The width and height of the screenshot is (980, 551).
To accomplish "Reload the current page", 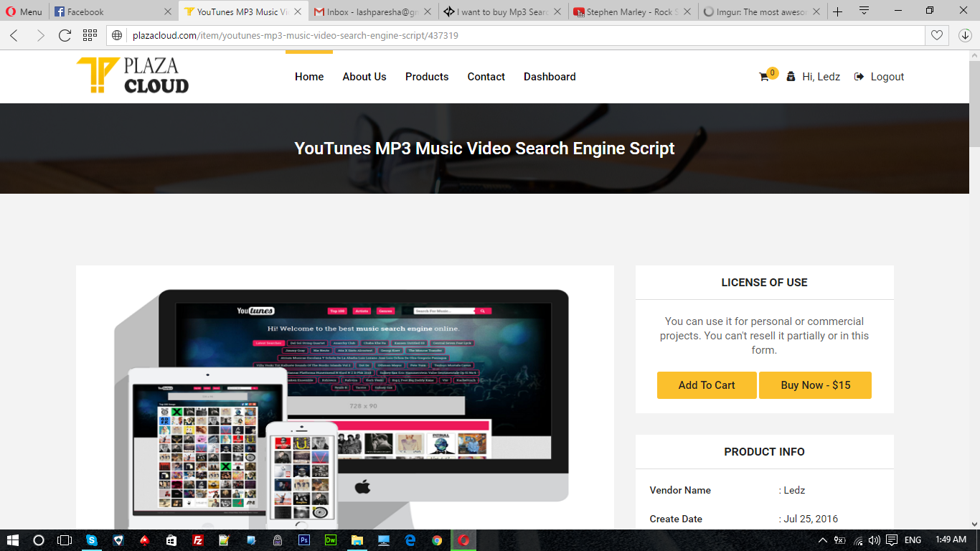I will click(65, 35).
